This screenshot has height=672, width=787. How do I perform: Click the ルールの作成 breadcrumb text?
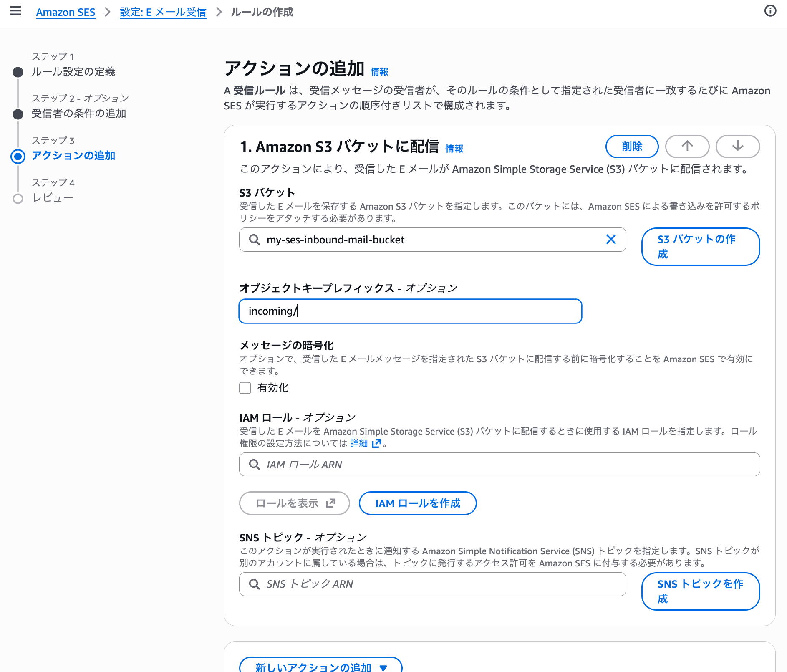tap(262, 12)
